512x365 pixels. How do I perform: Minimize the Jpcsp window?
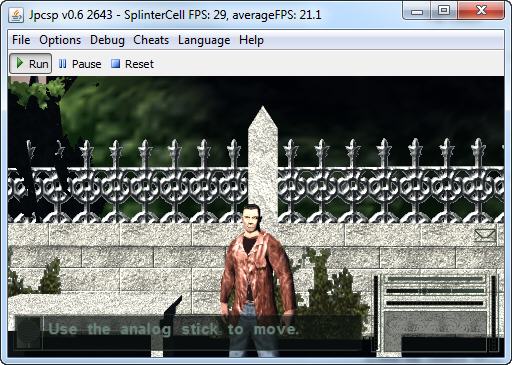(x=417, y=11)
